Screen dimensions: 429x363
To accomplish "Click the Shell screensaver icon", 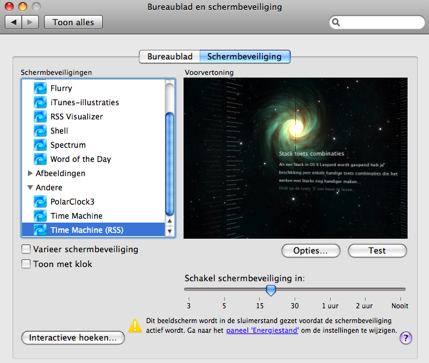I will (40, 131).
